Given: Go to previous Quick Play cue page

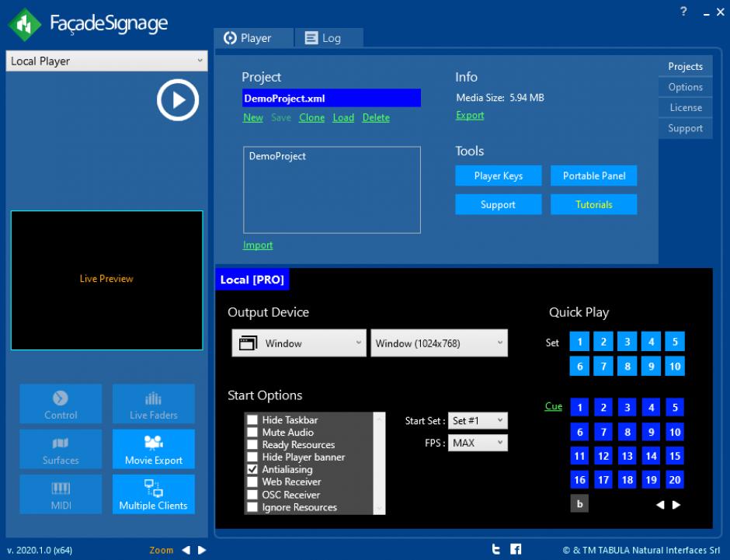Looking at the screenshot, I should click(660, 505).
